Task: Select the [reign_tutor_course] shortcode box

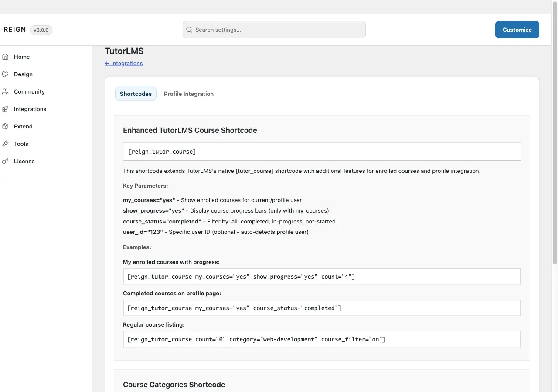Action: coord(322,152)
